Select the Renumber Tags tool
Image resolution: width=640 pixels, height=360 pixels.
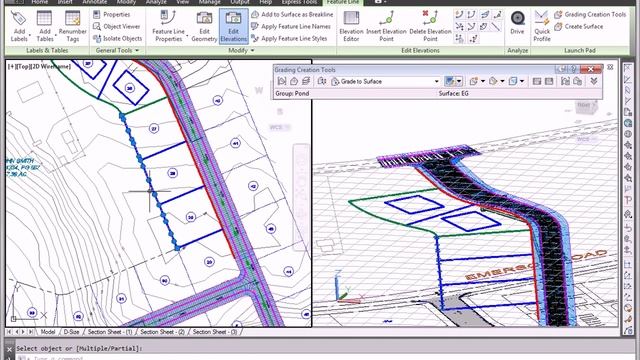[72, 26]
